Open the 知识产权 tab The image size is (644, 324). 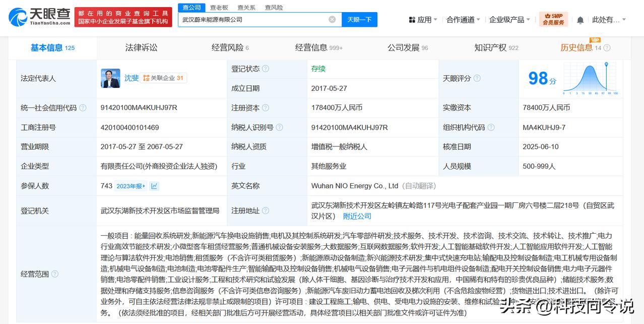click(496, 47)
